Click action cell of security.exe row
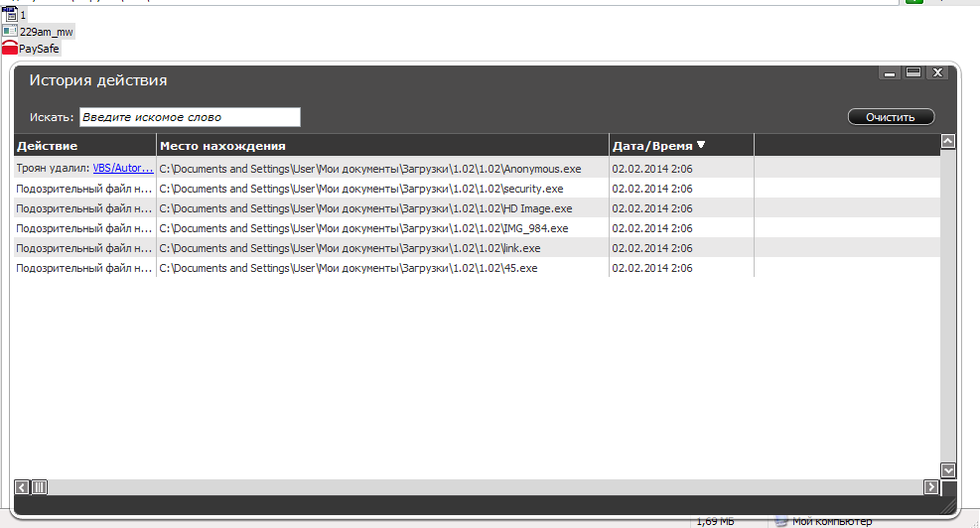Viewport: 980px width, 528px height. [x=84, y=189]
